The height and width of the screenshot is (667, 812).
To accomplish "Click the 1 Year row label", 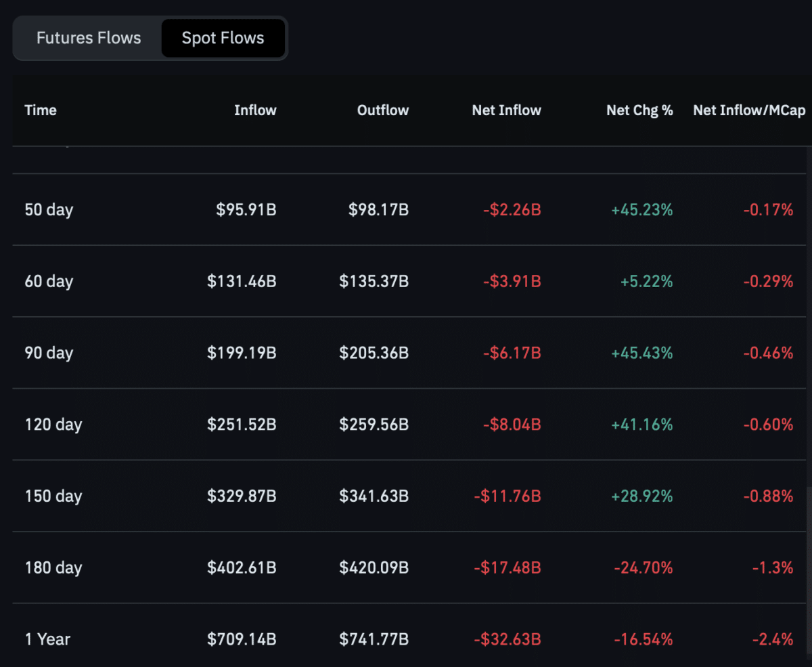I will pyautogui.click(x=47, y=639).
